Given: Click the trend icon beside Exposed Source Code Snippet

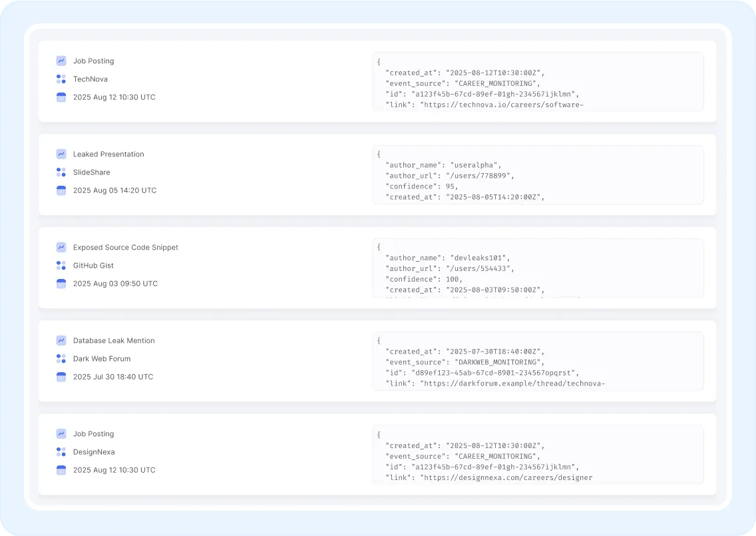Looking at the screenshot, I should (61, 247).
